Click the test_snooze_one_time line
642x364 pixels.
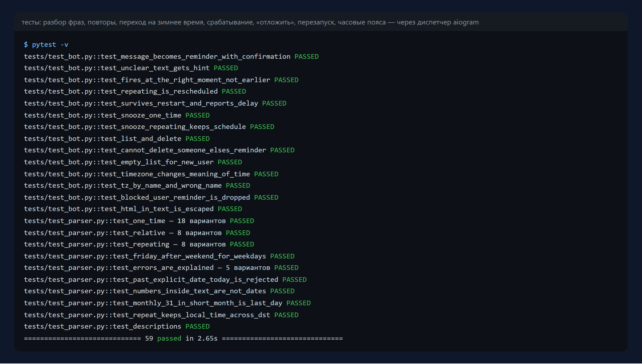point(117,115)
